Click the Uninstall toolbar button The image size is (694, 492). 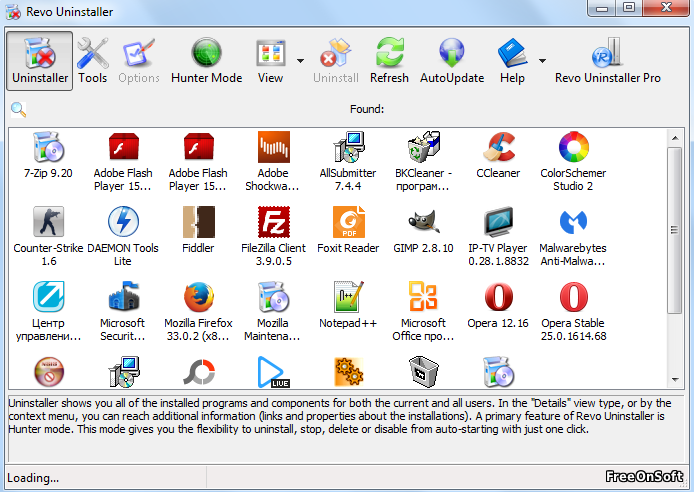tap(335, 61)
